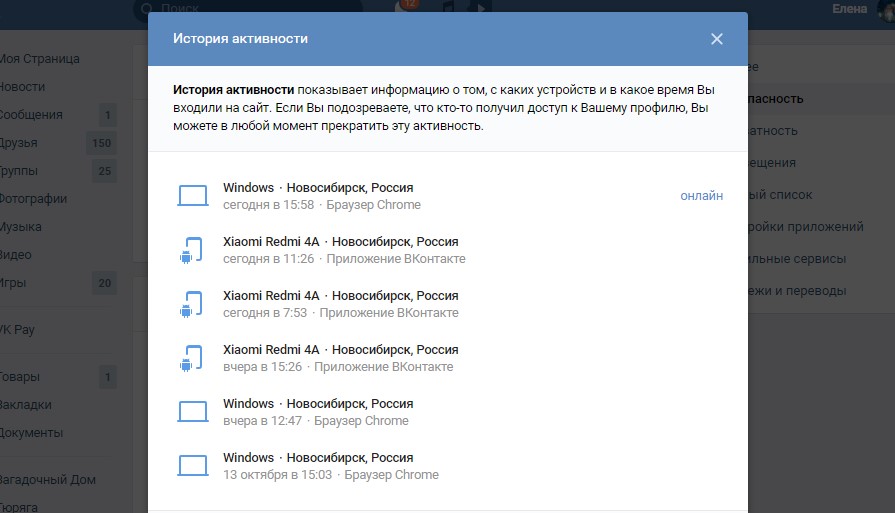Click Android phone icon for 11:26 session
Viewport: 895px width, 513px height.
coord(192,250)
